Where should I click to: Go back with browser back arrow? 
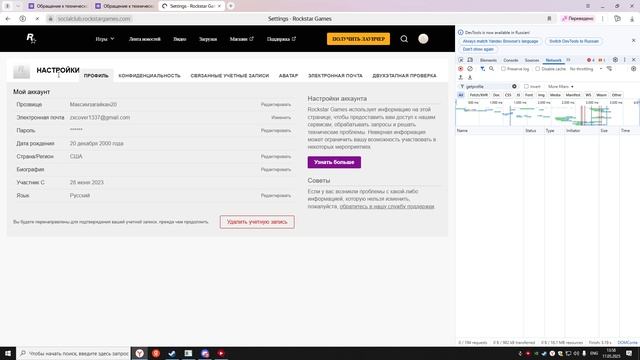click(x=8, y=19)
